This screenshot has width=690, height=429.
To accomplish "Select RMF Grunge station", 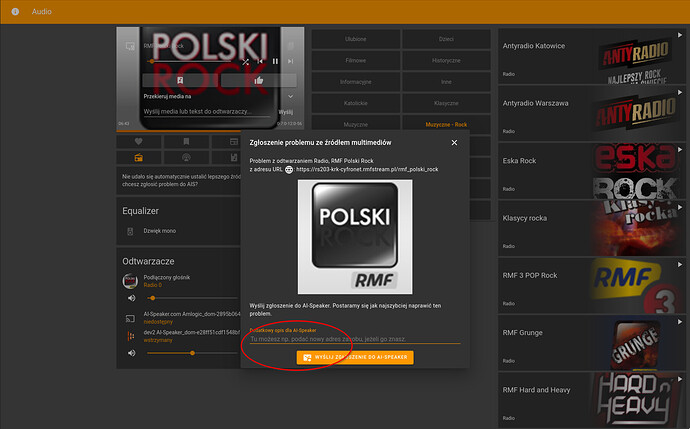I will 591,343.
